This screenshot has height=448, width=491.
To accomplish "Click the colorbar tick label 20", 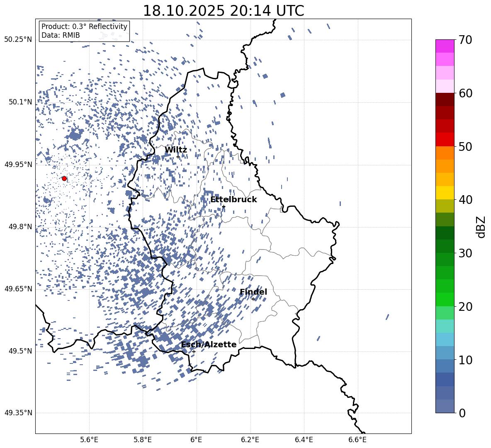I will pyautogui.click(x=465, y=307).
